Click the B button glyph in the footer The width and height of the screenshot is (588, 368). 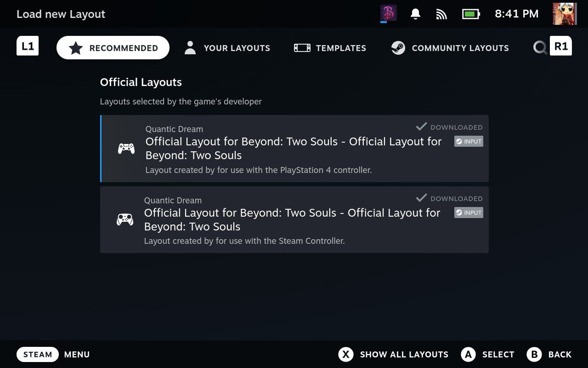click(534, 354)
